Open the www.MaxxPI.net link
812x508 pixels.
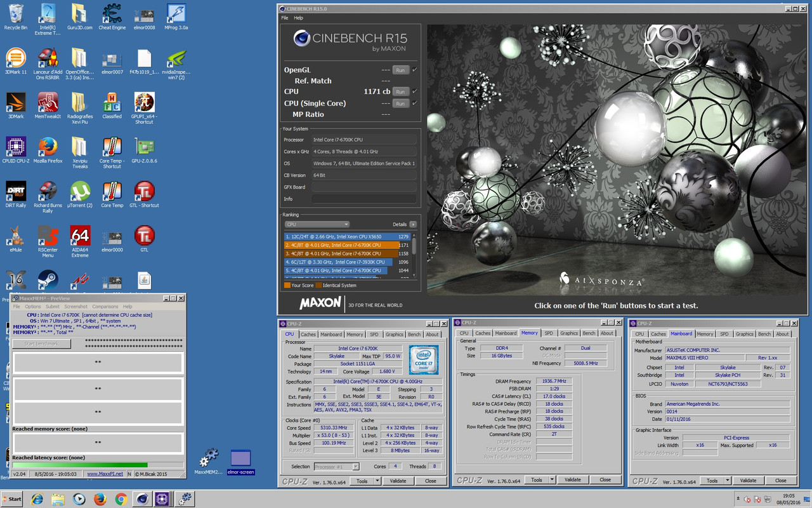pos(105,474)
